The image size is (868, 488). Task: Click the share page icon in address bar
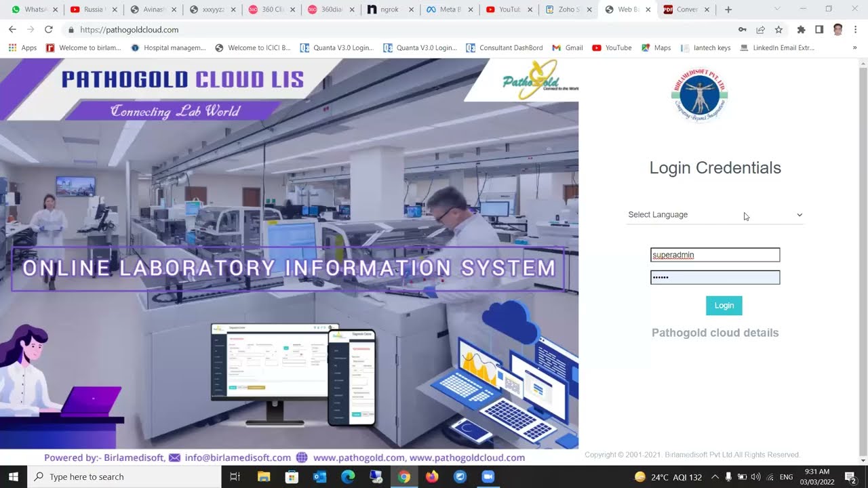(760, 30)
